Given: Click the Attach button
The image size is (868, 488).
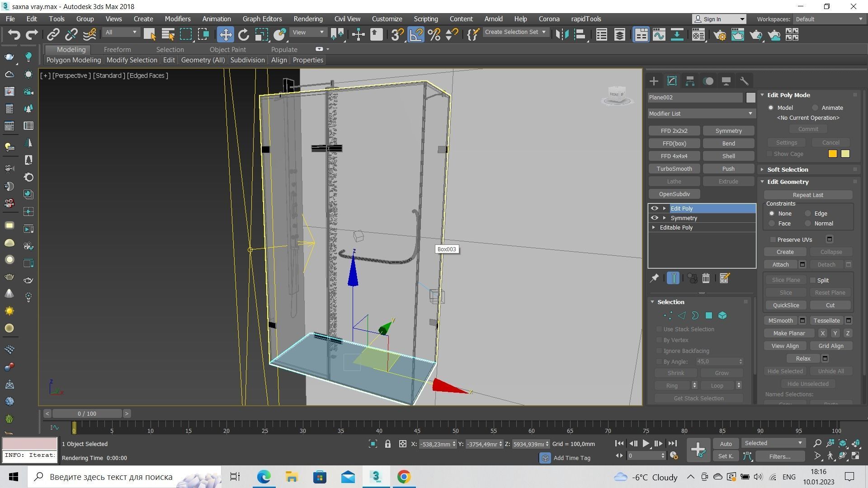Looking at the screenshot, I should 780,264.
